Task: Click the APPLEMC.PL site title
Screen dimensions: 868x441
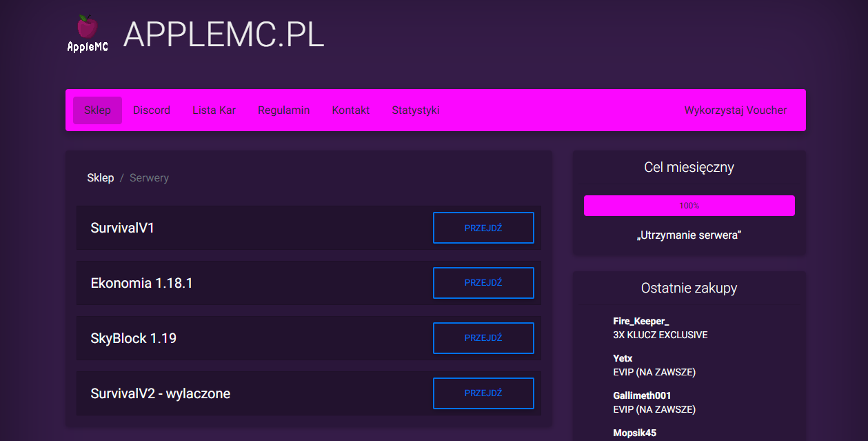Action: click(x=223, y=34)
